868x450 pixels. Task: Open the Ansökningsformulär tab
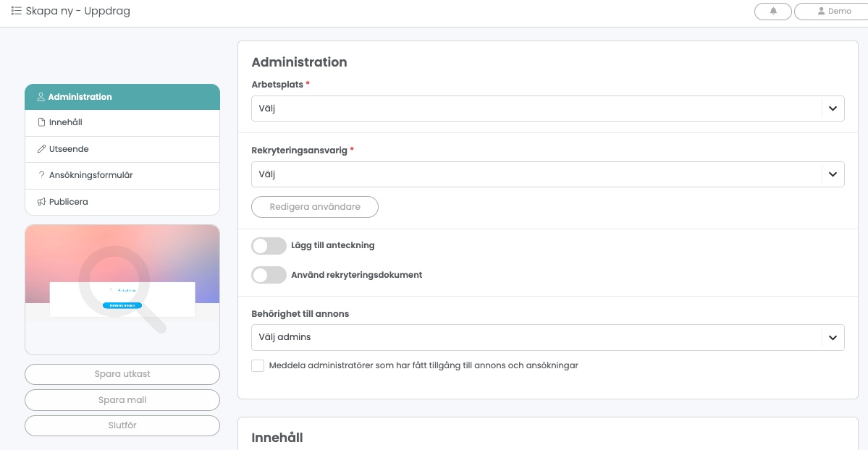pos(122,176)
